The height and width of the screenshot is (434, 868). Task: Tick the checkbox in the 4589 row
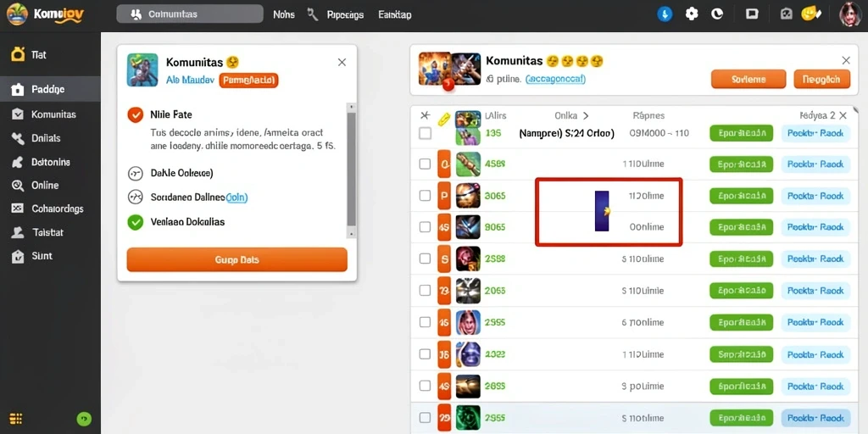tap(425, 164)
